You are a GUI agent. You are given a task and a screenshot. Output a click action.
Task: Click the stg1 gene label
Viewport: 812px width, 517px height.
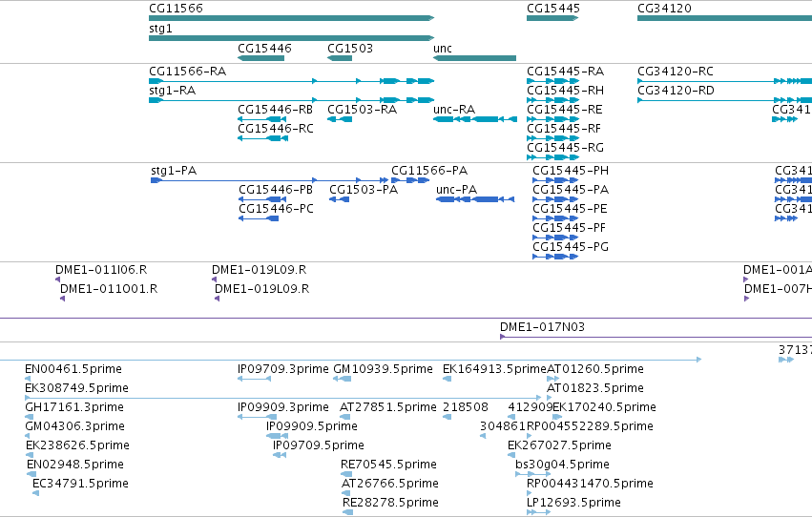tap(160, 29)
